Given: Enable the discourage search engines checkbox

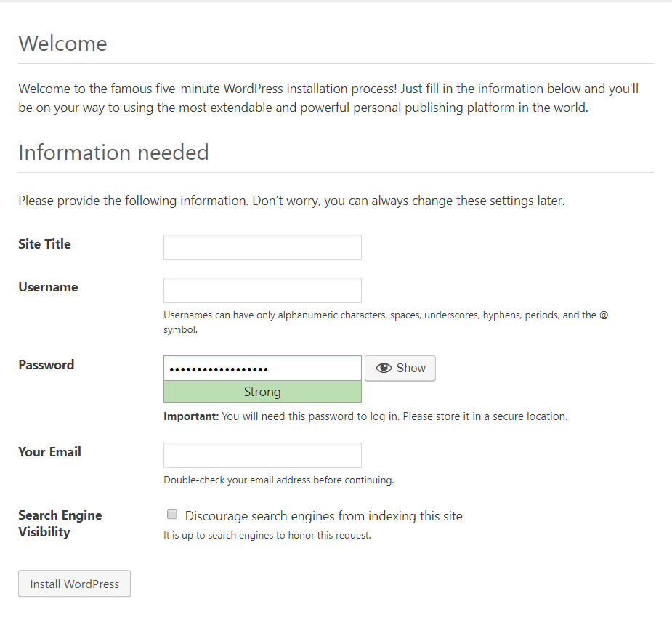Looking at the screenshot, I should click(x=172, y=515).
